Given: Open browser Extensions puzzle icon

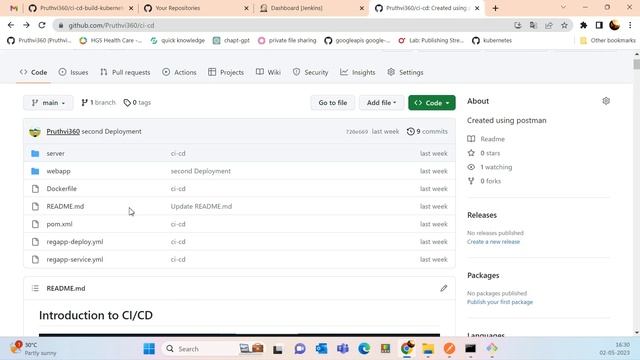Looking at the screenshot, I should point(584,25).
